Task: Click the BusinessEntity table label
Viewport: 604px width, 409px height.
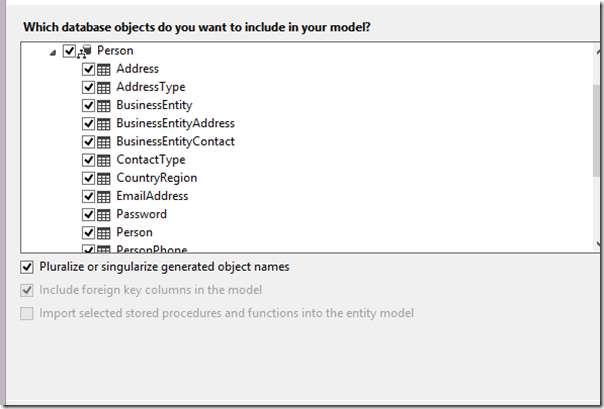Action: tap(154, 105)
